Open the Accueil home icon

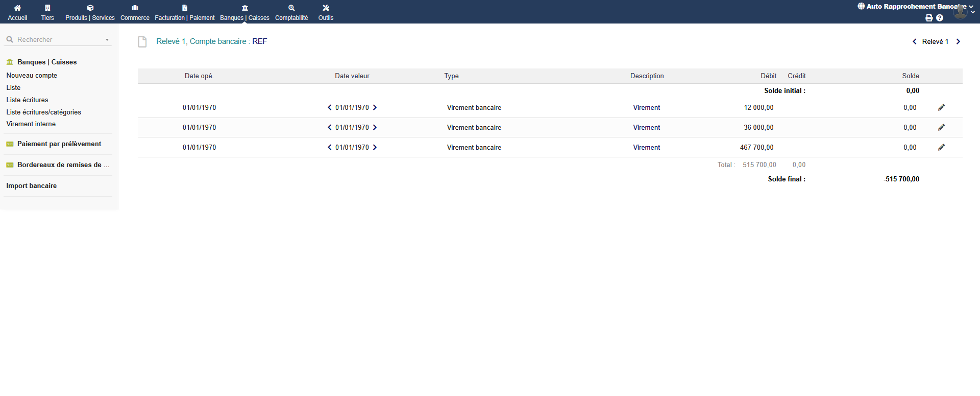pos(17,8)
